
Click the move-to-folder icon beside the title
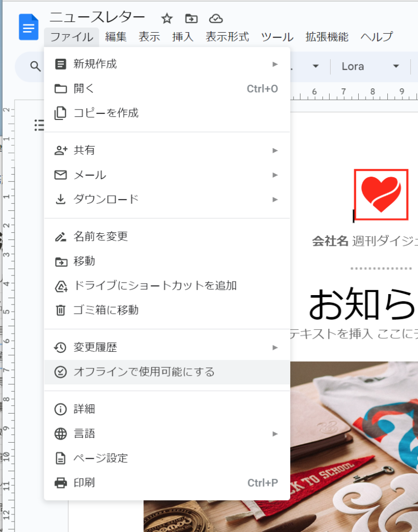(x=191, y=19)
